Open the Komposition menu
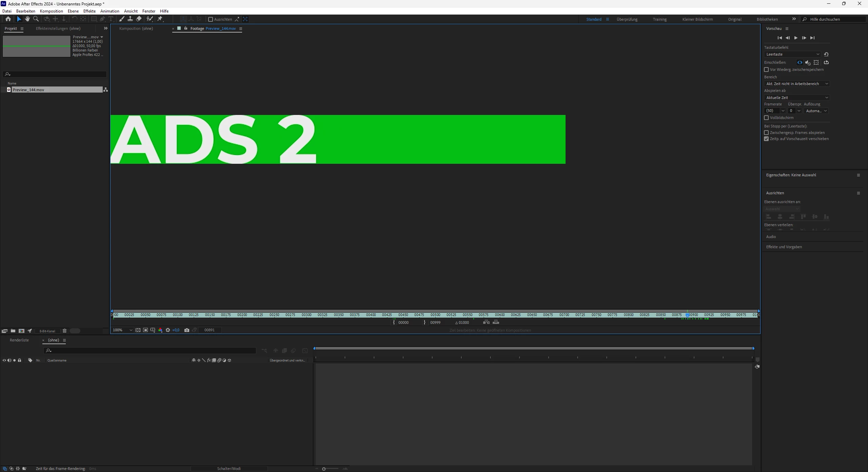The image size is (868, 472). (x=51, y=11)
